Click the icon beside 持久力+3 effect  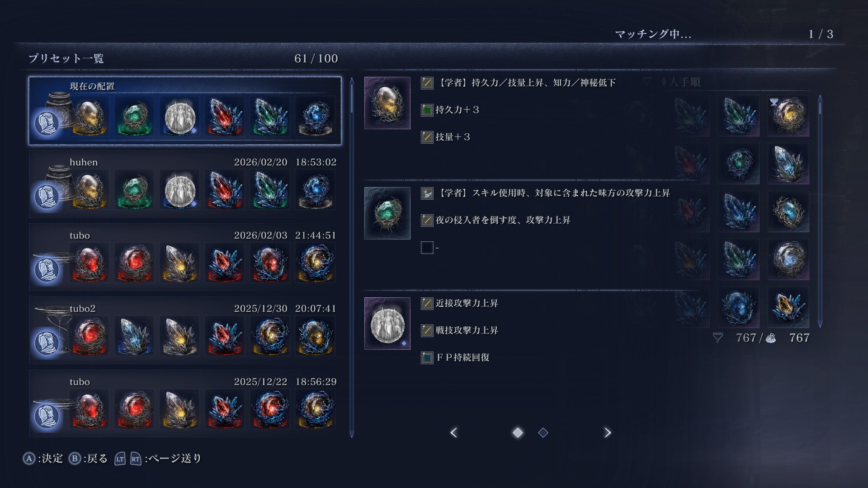pyautogui.click(x=427, y=110)
